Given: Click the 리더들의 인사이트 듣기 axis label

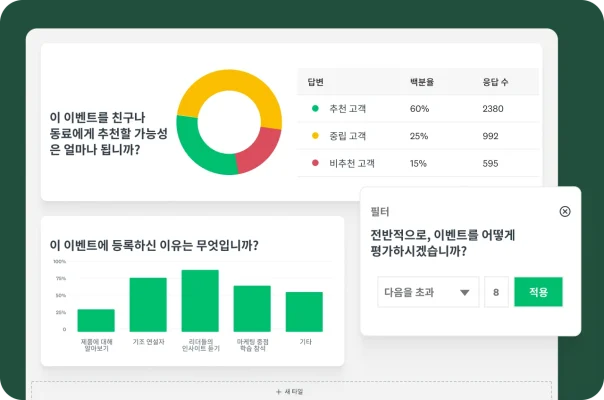Looking at the screenshot, I should pyautogui.click(x=200, y=345).
